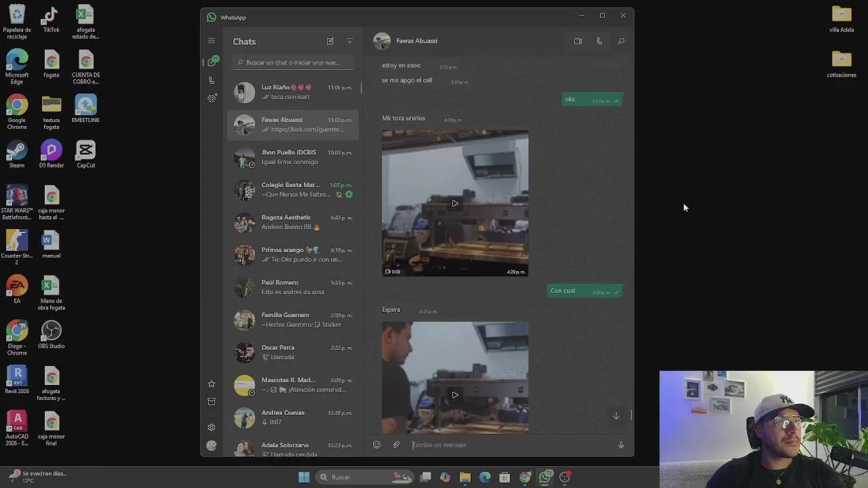The width and height of the screenshot is (868, 488).
Task: Start a voice call with Fawas Abuassi
Action: pos(599,41)
